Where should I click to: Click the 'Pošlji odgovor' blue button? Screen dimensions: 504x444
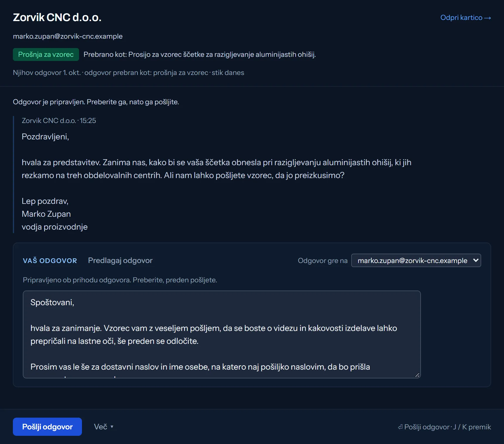47,427
